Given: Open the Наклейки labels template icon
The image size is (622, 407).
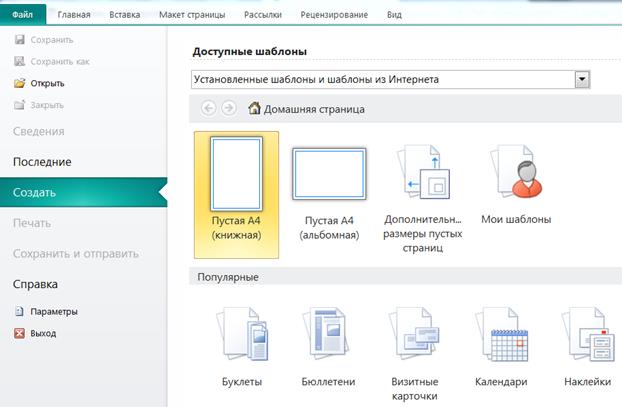Looking at the screenshot, I should click(587, 334).
